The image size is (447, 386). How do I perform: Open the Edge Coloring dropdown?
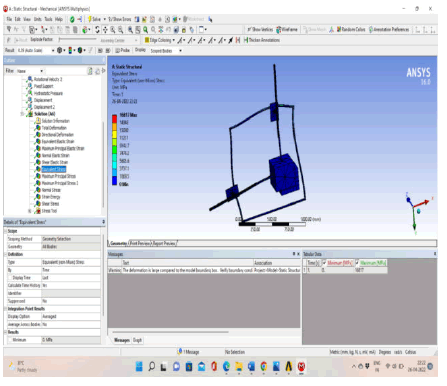click(x=159, y=40)
